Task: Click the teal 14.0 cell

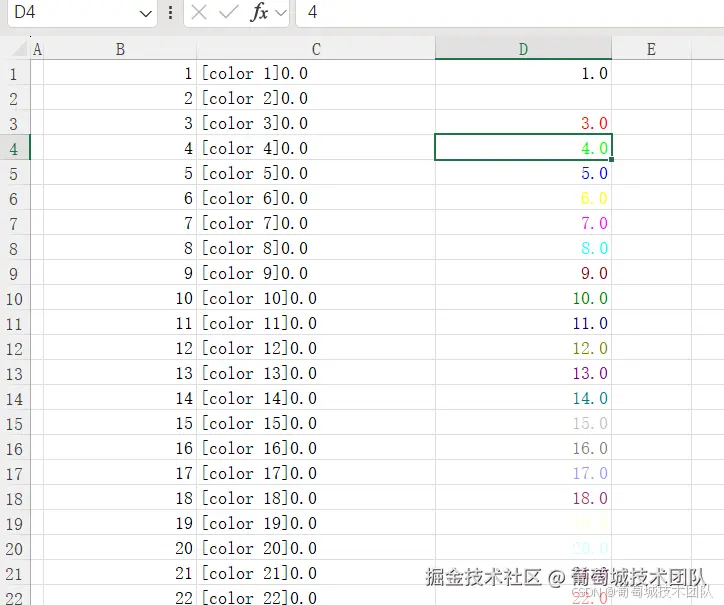Action: tap(524, 398)
